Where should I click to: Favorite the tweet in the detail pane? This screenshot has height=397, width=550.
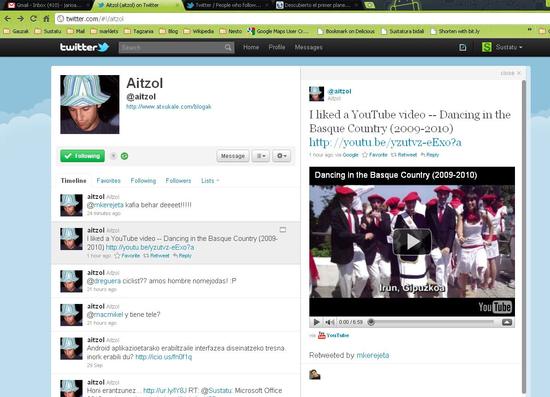pos(375,155)
